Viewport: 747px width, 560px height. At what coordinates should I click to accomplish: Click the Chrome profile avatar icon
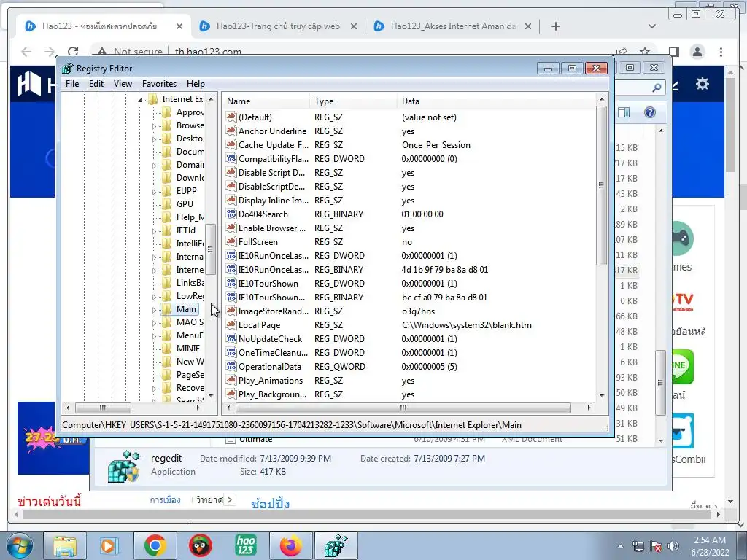coord(697,52)
